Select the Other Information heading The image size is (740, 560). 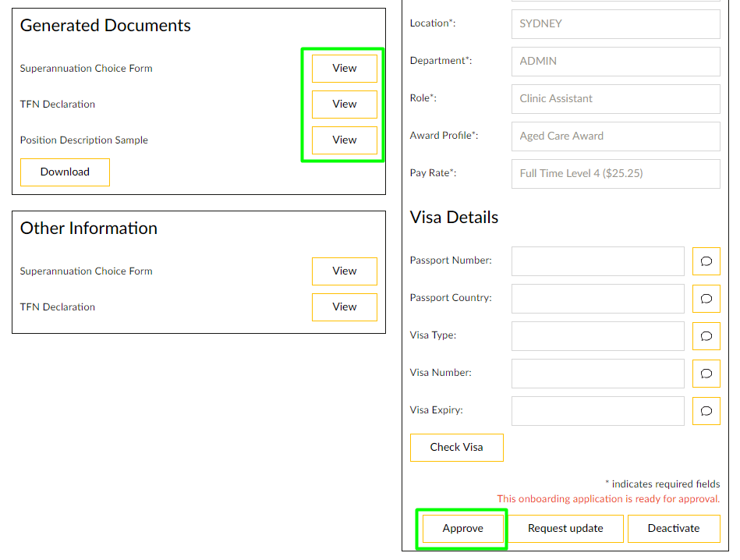[x=89, y=229]
